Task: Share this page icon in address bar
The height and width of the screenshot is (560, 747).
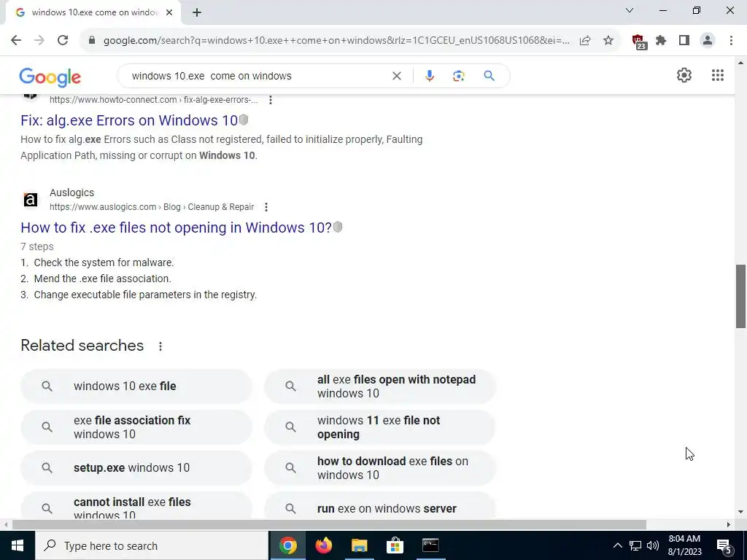Action: [585, 40]
